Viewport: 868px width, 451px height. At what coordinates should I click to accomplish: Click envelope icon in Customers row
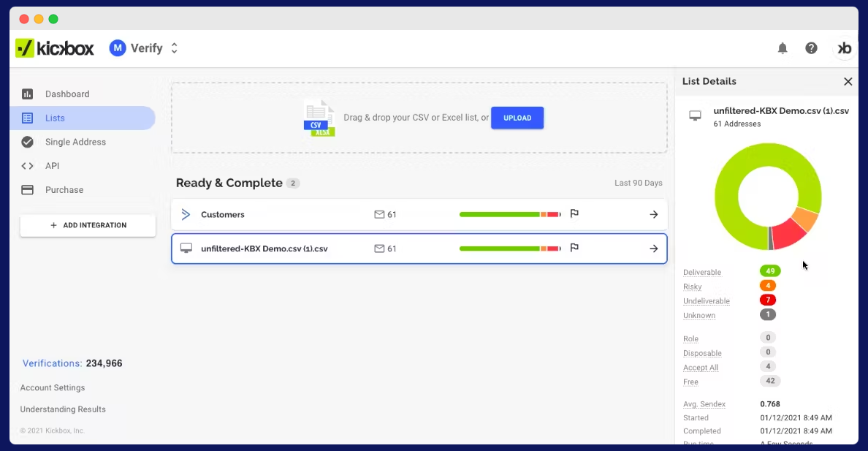[x=379, y=214]
